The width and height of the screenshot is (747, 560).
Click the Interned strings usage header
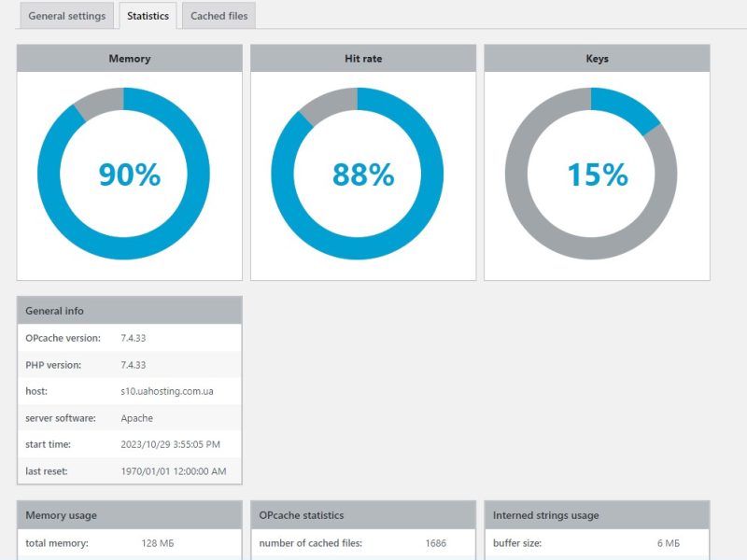pos(545,515)
